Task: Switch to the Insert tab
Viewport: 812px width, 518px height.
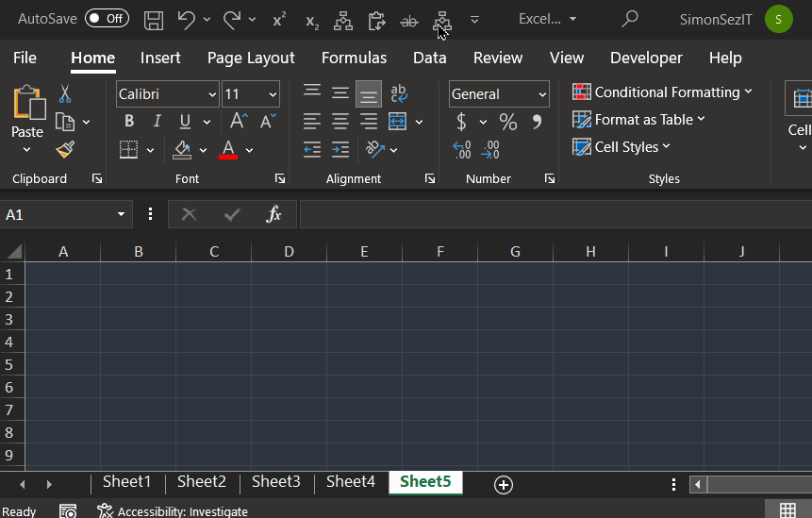Action: tap(160, 58)
